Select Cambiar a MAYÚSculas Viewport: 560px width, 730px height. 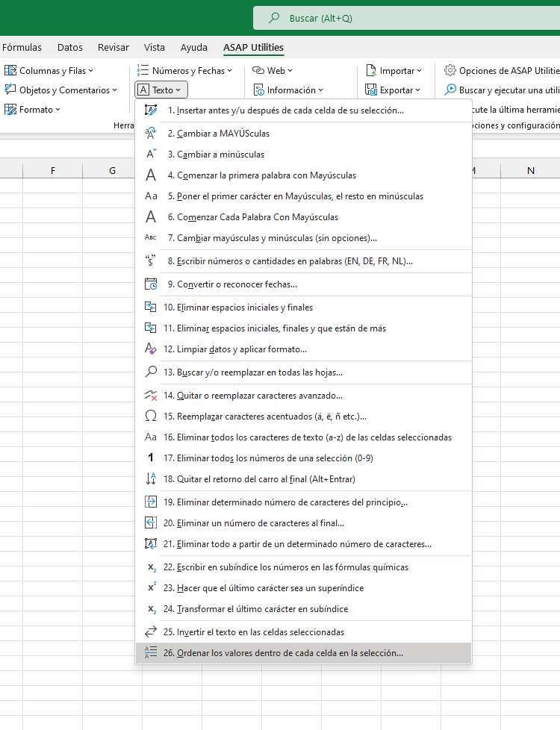click(x=303, y=134)
